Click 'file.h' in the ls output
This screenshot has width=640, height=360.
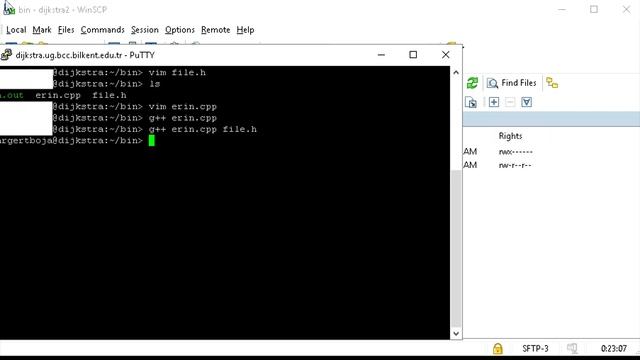click(x=109, y=96)
